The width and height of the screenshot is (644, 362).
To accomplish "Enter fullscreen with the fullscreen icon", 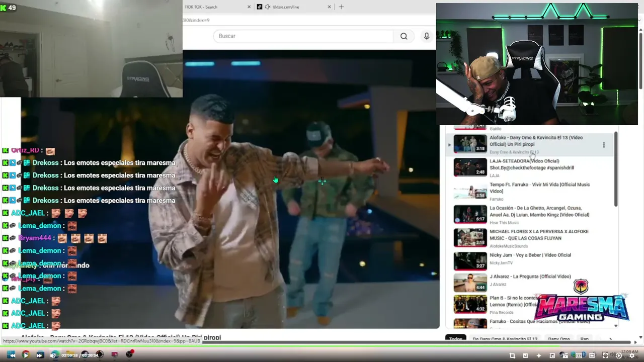I will (x=605, y=355).
